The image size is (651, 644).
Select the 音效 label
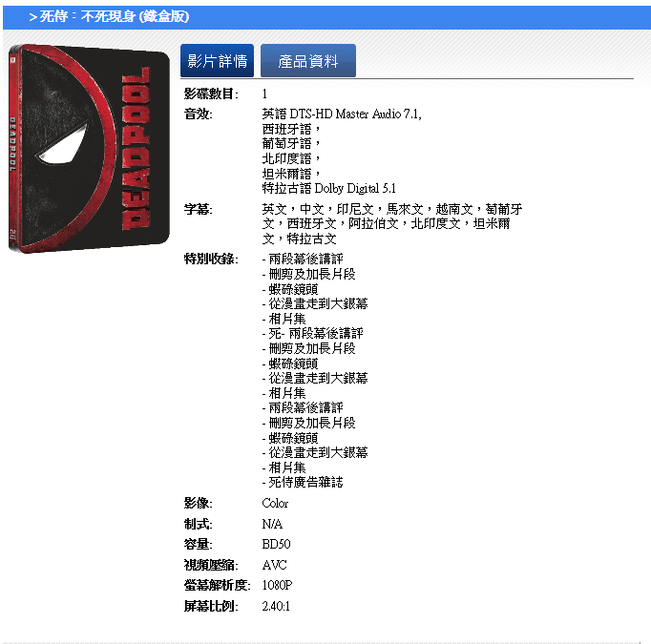[x=198, y=114]
